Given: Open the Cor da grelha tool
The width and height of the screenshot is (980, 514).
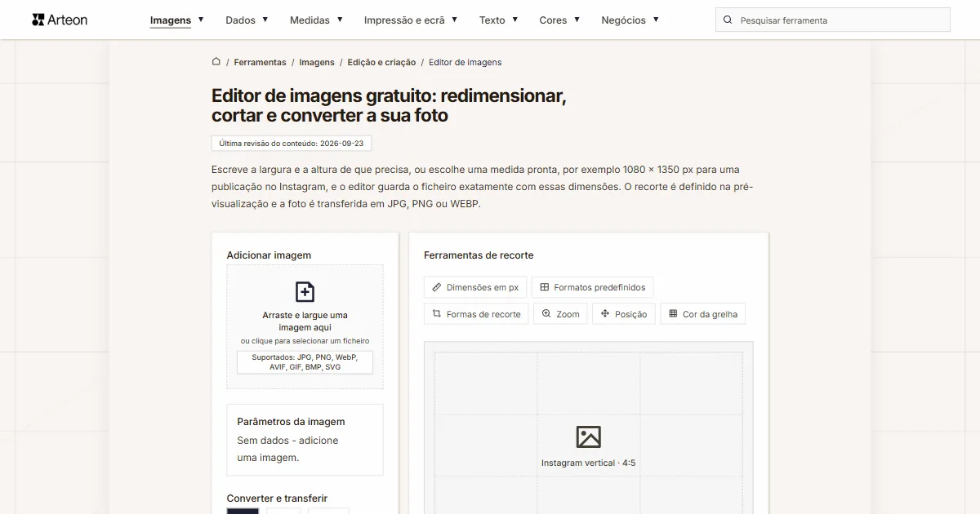Looking at the screenshot, I should pyautogui.click(x=703, y=314).
